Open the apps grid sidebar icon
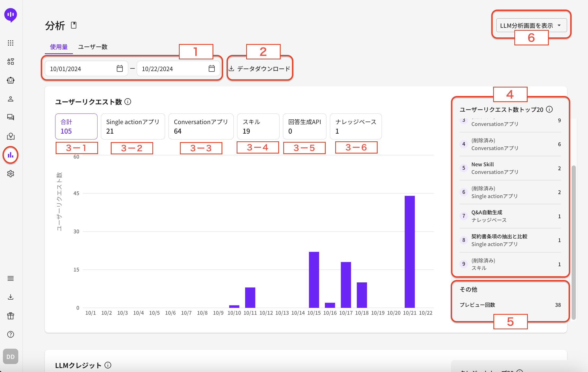 point(11,43)
